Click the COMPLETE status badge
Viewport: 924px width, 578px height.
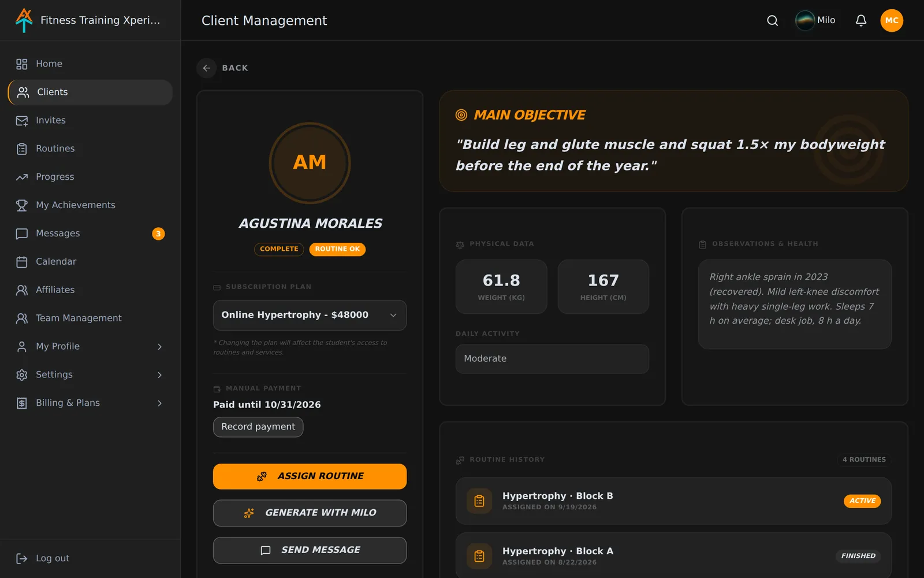279,249
